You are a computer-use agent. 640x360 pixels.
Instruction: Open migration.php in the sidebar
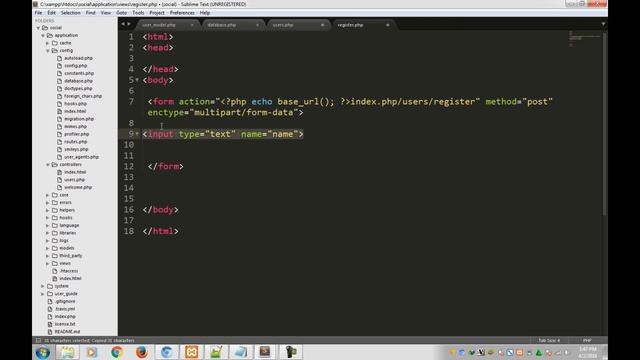(79, 119)
